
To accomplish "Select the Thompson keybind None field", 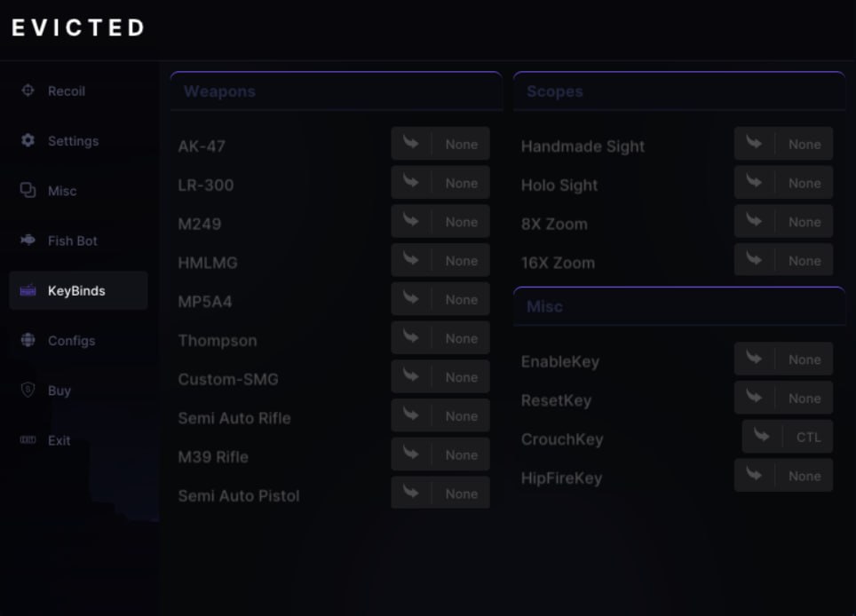I will [461, 338].
